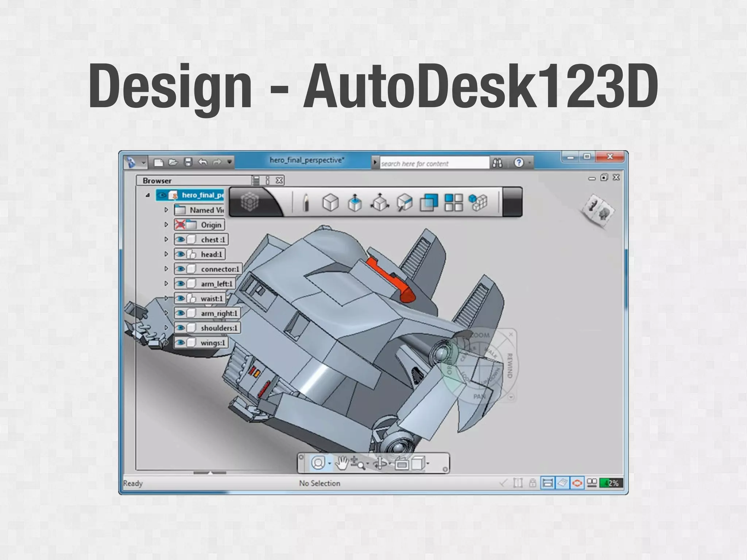The height and width of the screenshot is (560, 747).
Task: Click the measure brackets status icon
Action: pos(518,483)
